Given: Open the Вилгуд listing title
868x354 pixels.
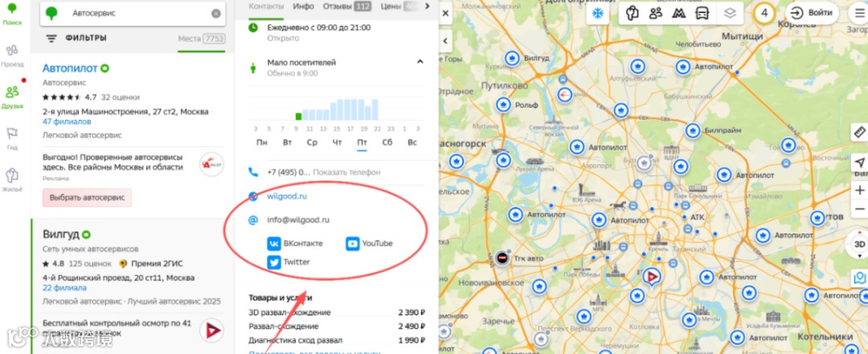Looking at the screenshot, I should tap(61, 234).
